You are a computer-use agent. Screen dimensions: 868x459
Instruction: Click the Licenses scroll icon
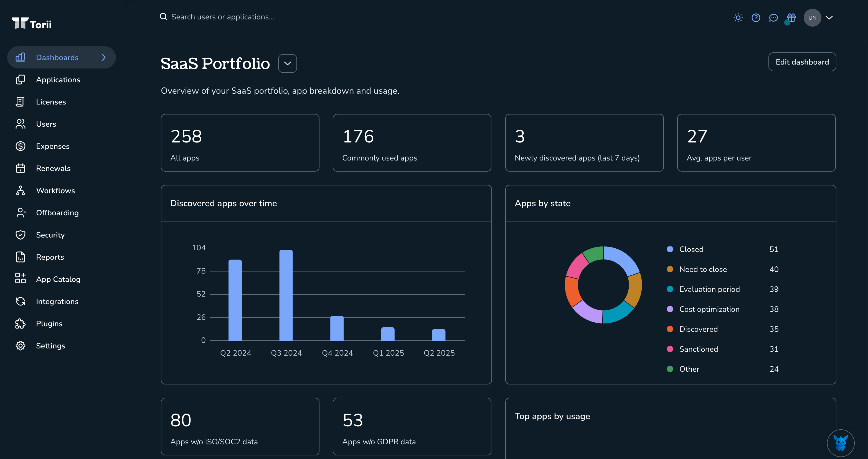[20, 102]
